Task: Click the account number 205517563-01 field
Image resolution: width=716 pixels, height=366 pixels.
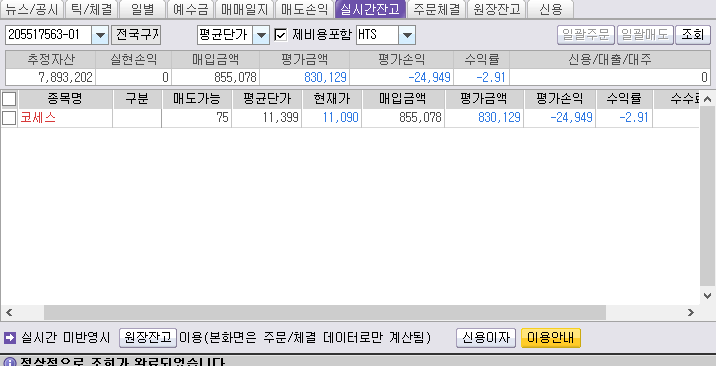Action: point(49,35)
